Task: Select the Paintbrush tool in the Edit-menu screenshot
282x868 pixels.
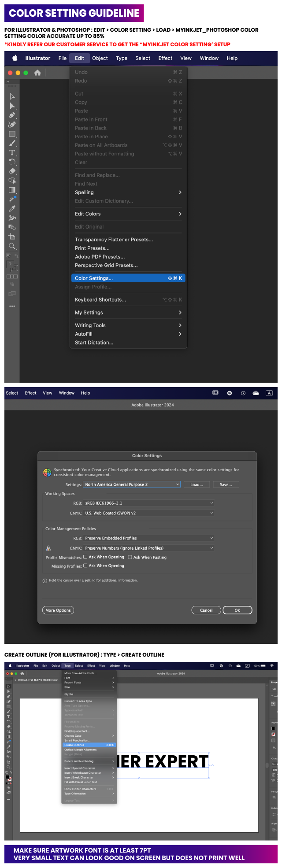Action: [x=12, y=143]
